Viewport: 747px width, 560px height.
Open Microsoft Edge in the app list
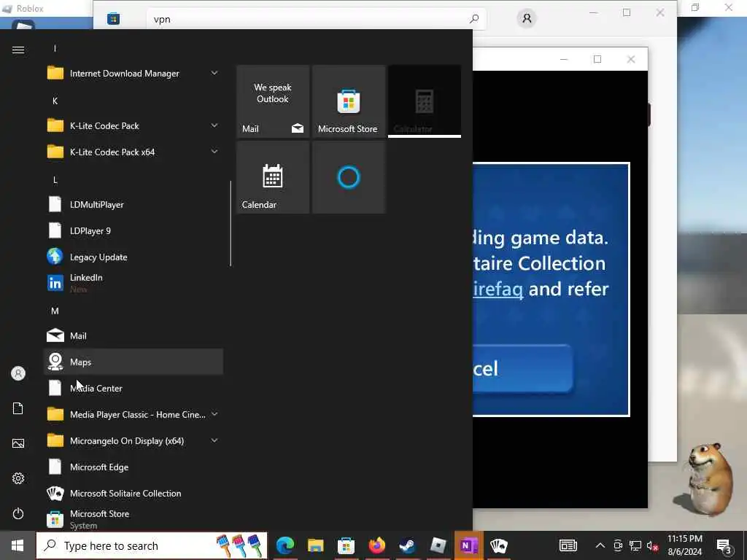tap(133, 467)
